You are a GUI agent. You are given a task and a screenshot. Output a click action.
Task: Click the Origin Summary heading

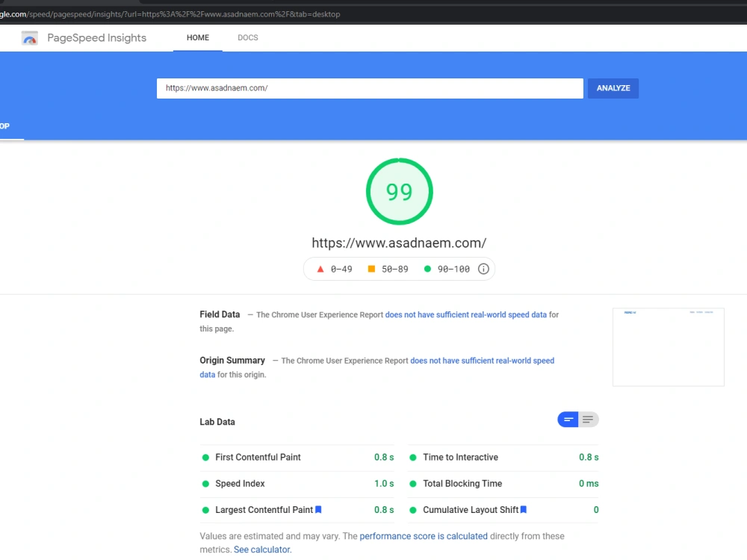[x=232, y=361]
